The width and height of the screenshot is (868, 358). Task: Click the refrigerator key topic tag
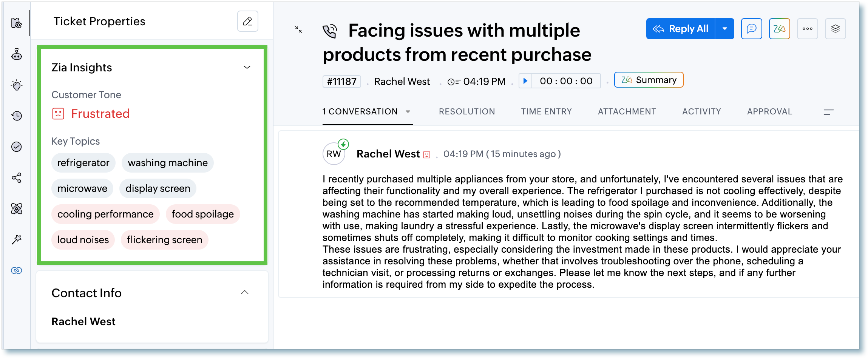tap(83, 163)
